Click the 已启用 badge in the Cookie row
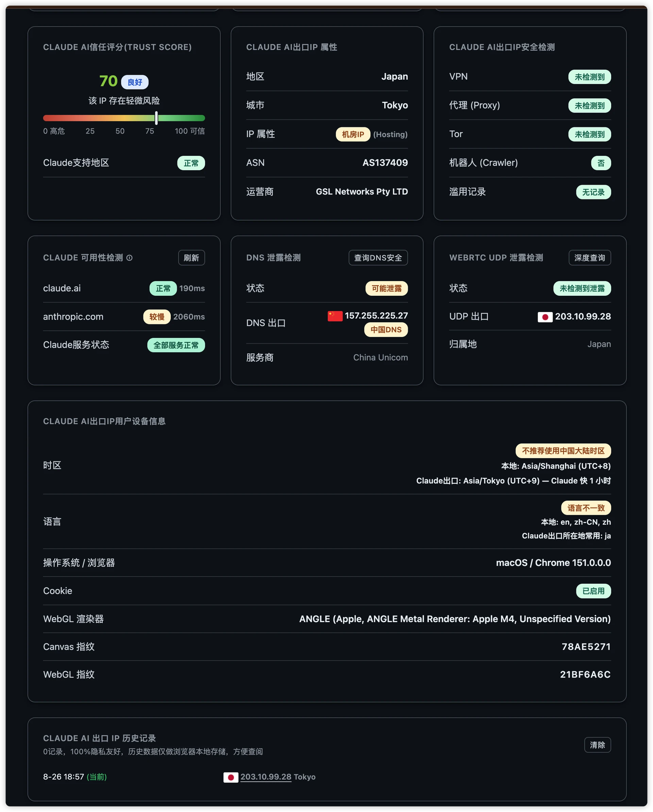The height and width of the screenshot is (812, 653). [x=593, y=590]
